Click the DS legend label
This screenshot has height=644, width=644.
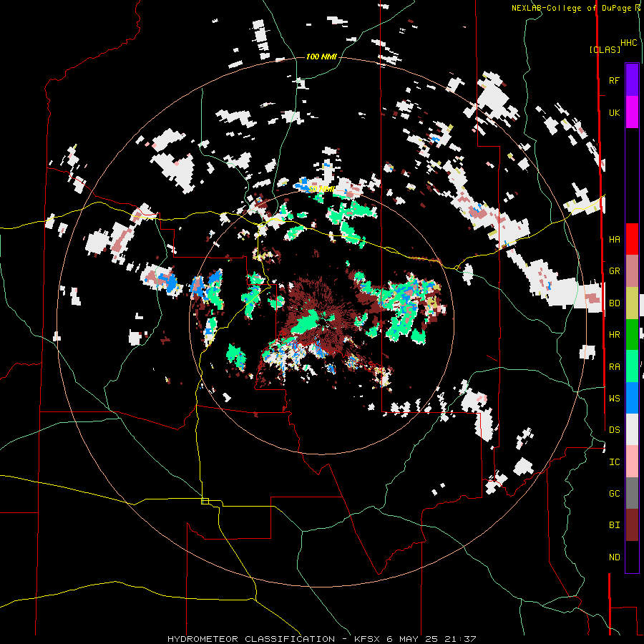tap(614, 429)
